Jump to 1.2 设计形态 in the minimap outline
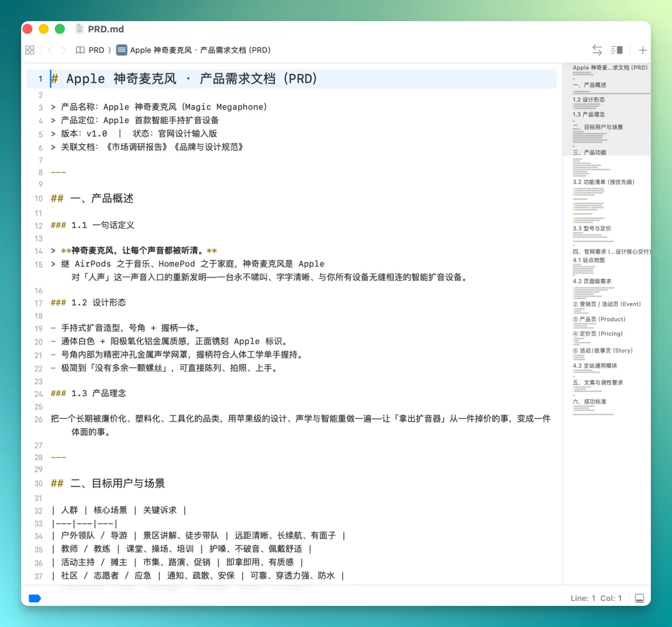 point(589,100)
